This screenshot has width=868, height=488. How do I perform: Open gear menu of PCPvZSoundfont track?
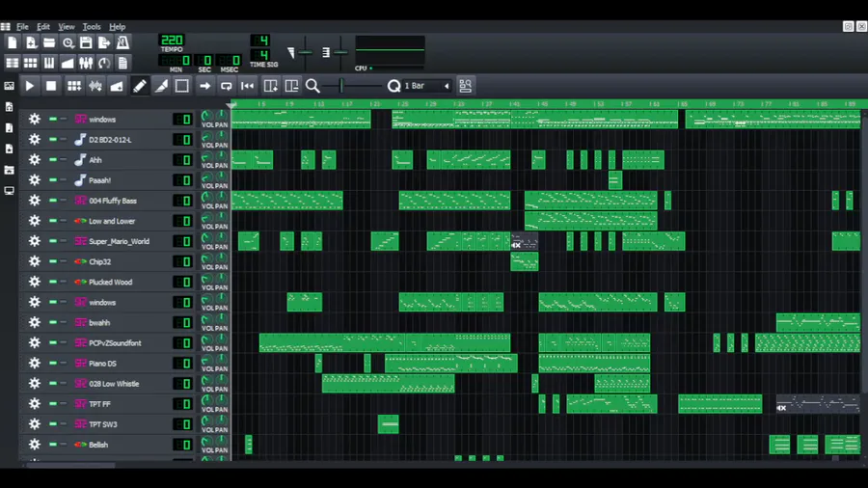[35, 342]
